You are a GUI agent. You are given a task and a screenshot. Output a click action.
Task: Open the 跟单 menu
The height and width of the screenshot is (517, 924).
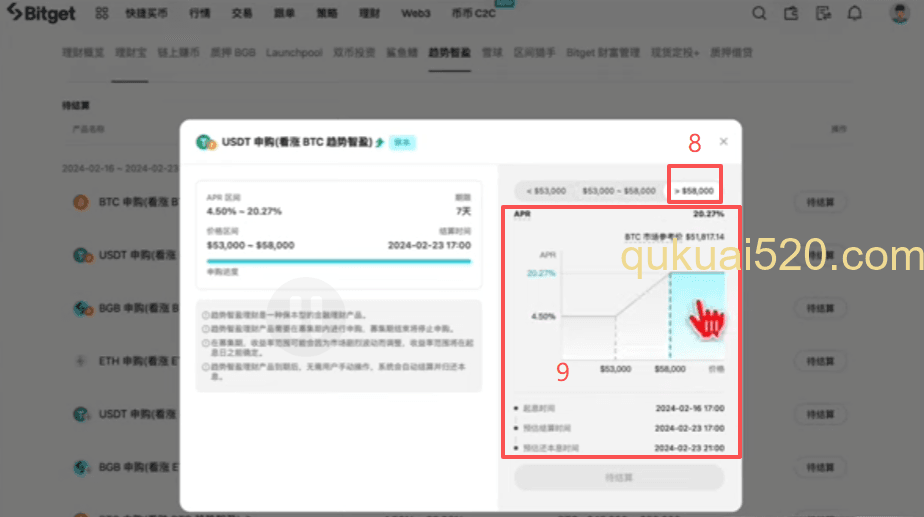[284, 13]
